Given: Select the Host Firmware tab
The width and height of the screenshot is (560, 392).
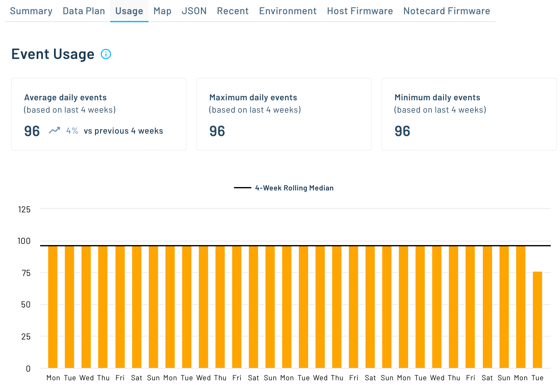Looking at the screenshot, I should point(360,11).
